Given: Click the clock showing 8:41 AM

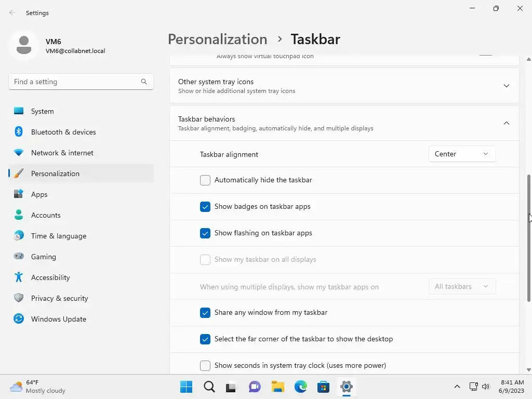Looking at the screenshot, I should coord(512,382).
